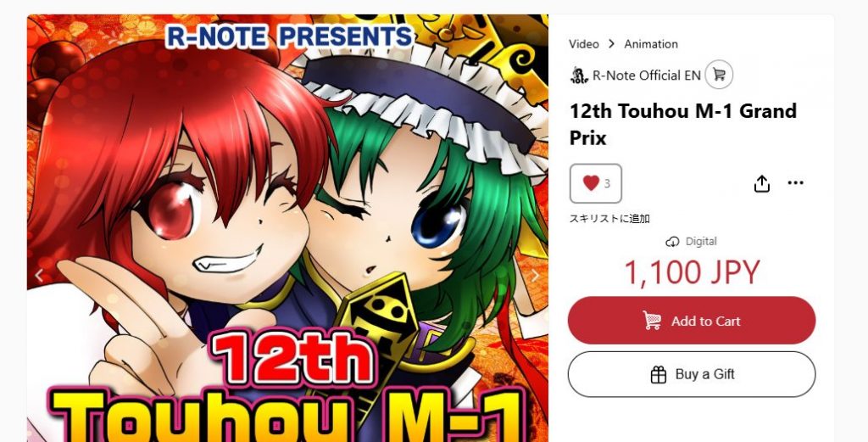Click the gift box icon in Buy a Gift
Image resolution: width=868 pixels, height=442 pixels.
click(658, 375)
